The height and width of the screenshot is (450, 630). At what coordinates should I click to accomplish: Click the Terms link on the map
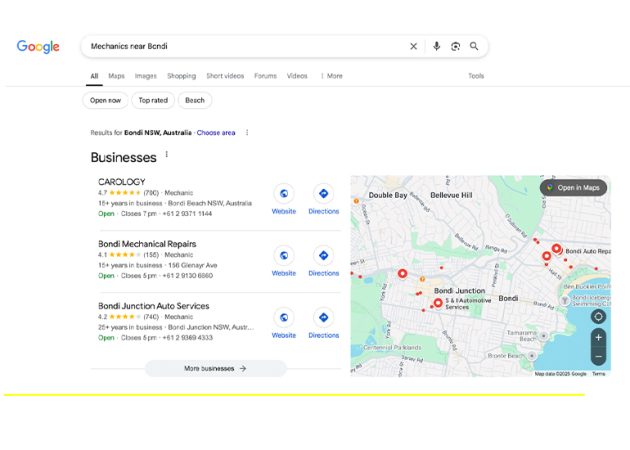(598, 374)
